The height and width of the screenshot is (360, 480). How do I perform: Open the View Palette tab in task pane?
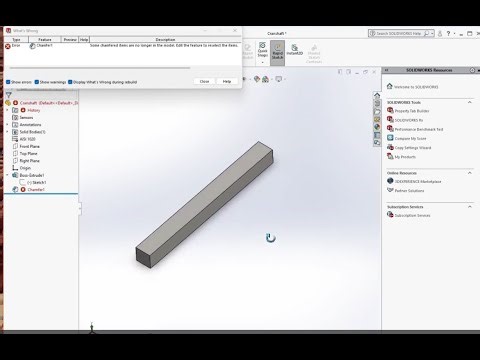[377, 119]
